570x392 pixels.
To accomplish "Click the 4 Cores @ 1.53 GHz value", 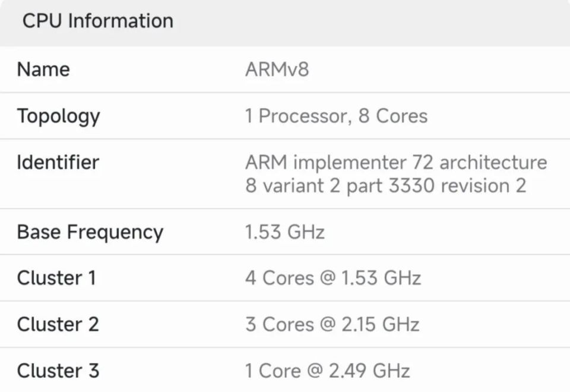I will (x=333, y=278).
